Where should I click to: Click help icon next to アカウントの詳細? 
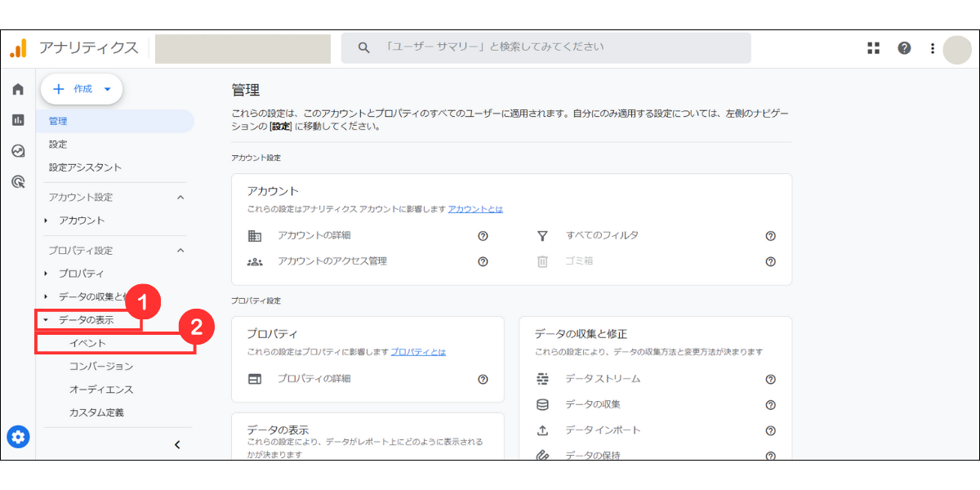483,236
